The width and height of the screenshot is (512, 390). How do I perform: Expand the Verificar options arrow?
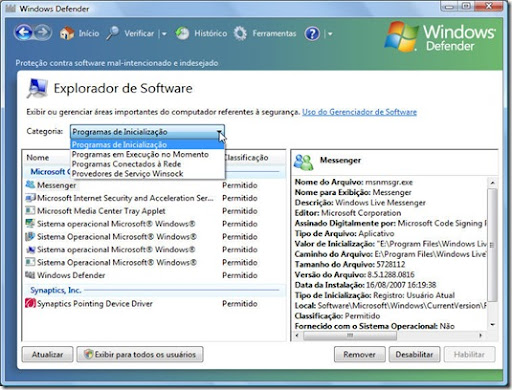(164, 34)
